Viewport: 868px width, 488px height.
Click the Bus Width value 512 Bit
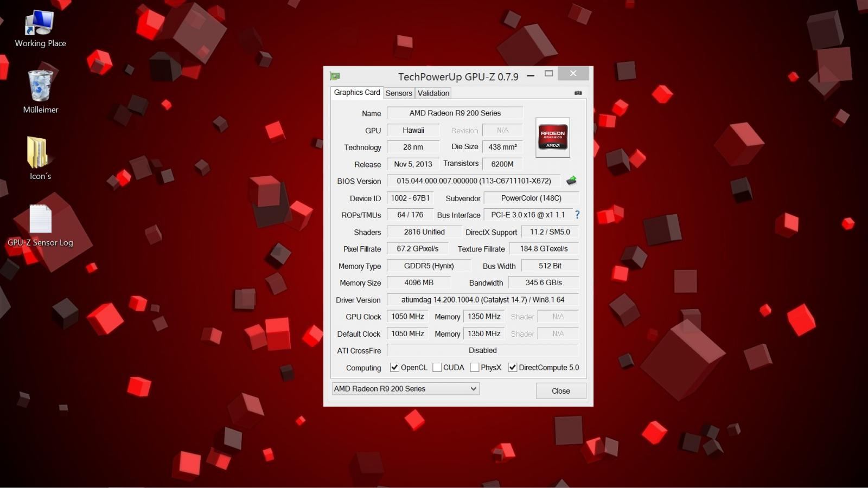[x=550, y=266]
